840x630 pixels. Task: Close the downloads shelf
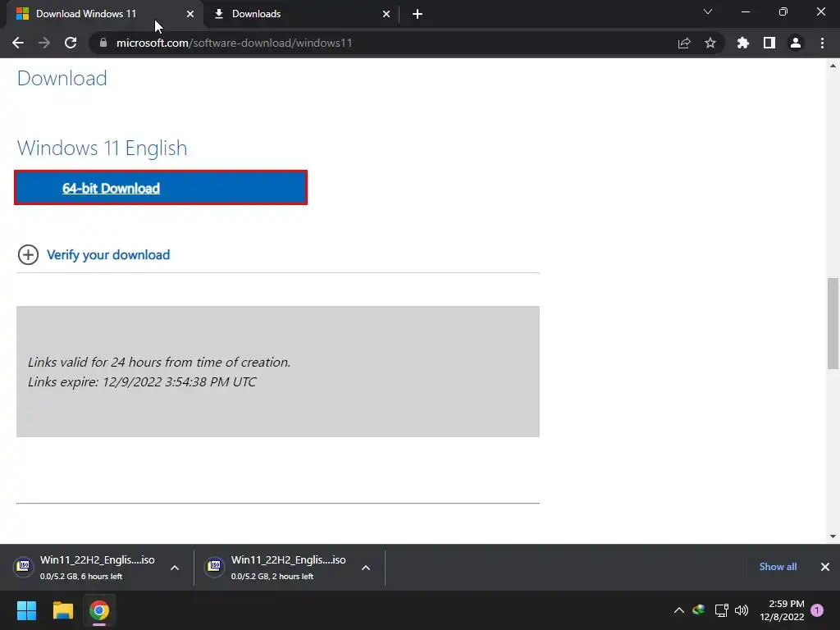(x=825, y=567)
